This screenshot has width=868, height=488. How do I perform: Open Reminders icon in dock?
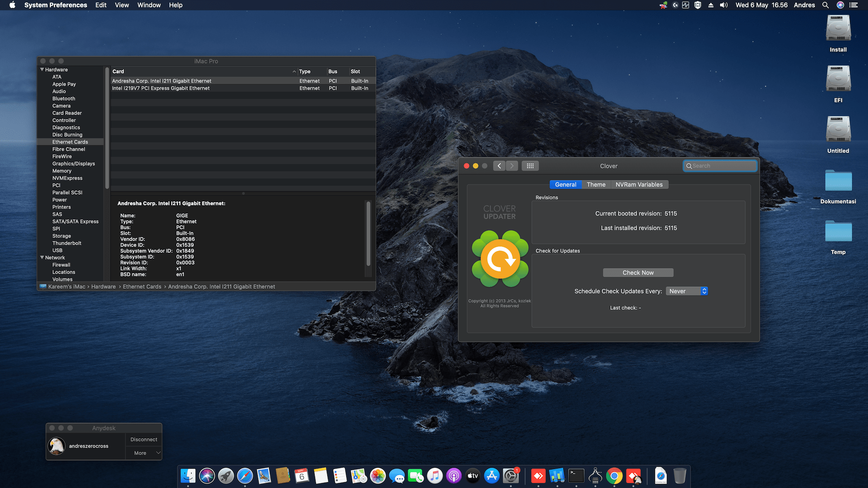(x=340, y=476)
